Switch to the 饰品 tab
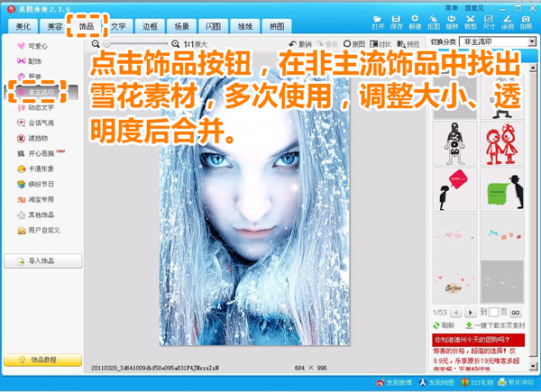541x392 pixels. (x=87, y=26)
